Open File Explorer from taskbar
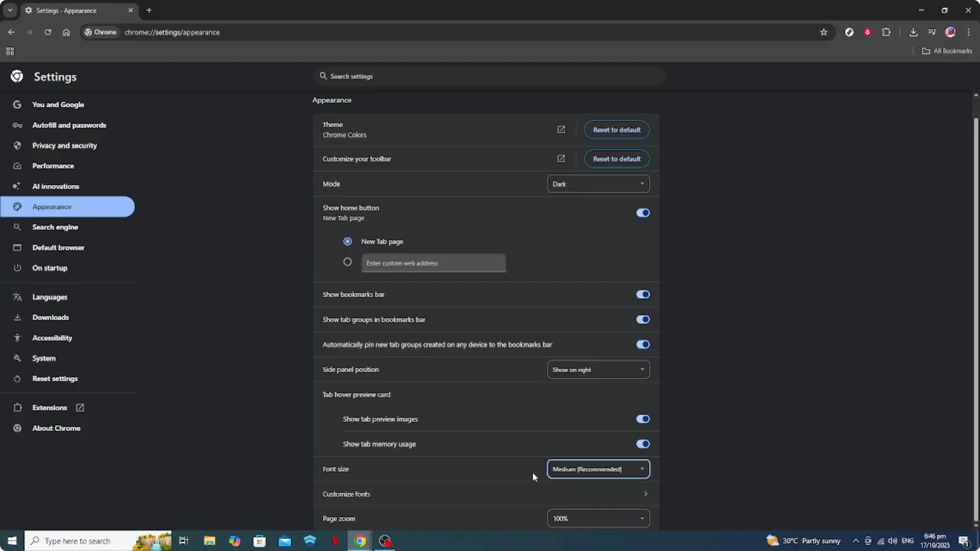The image size is (980, 551). 209,540
